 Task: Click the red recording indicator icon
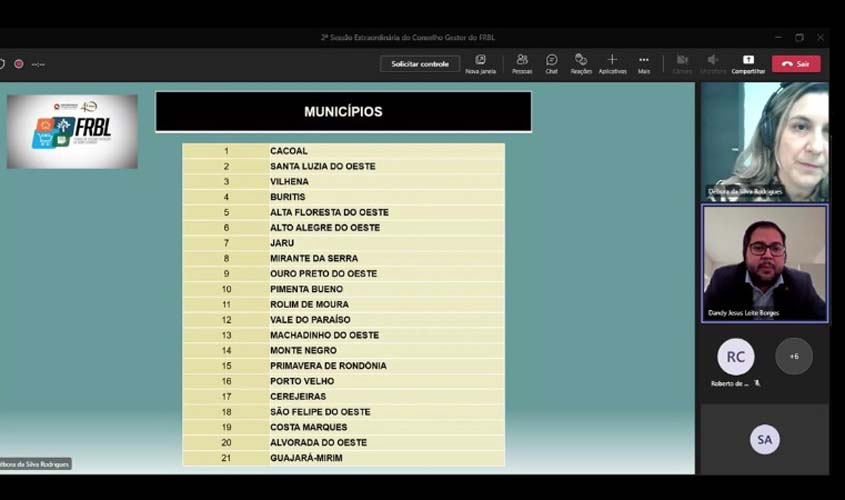[19, 64]
